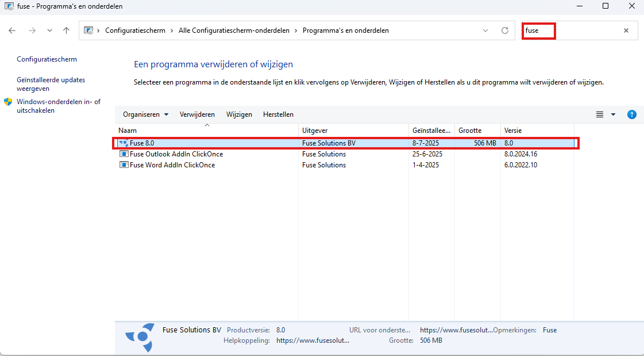Refresh the programs list
Screen dimensions: 644x356
coord(505,30)
